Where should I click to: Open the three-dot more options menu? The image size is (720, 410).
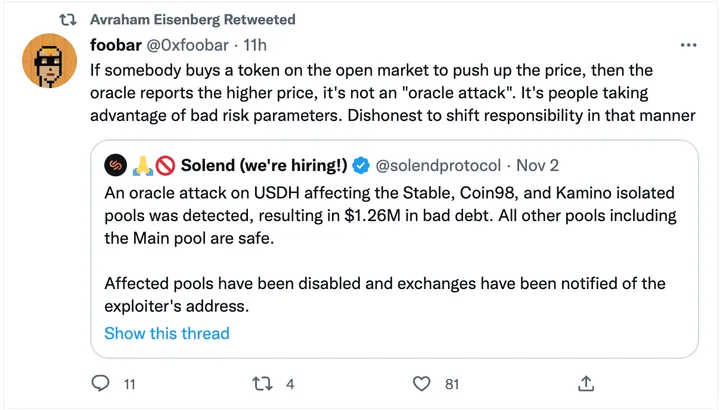coord(689,46)
